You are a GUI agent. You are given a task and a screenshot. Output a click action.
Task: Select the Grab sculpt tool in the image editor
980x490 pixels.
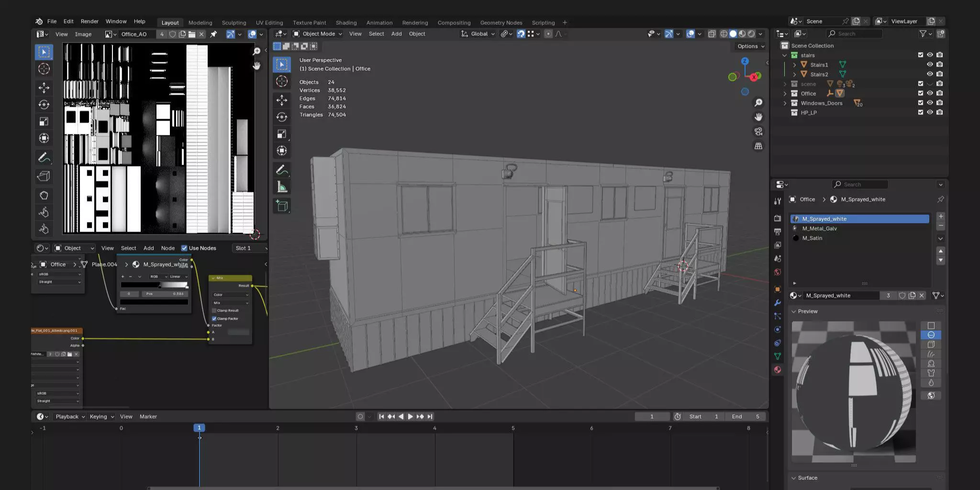44,195
